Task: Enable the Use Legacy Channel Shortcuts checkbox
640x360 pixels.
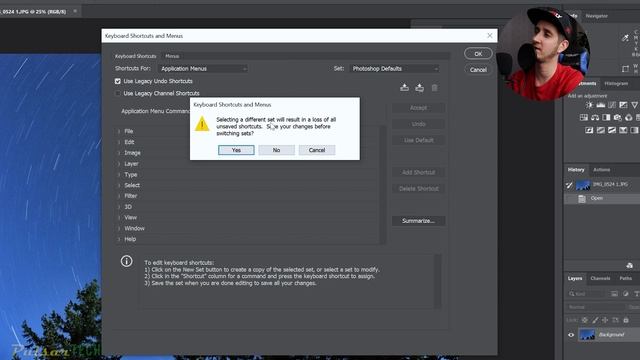Action: tap(118, 93)
